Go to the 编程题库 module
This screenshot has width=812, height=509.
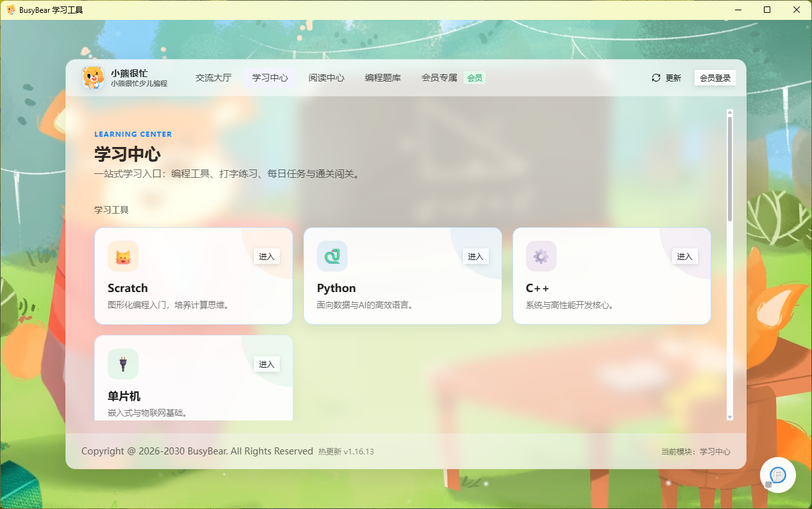point(382,77)
